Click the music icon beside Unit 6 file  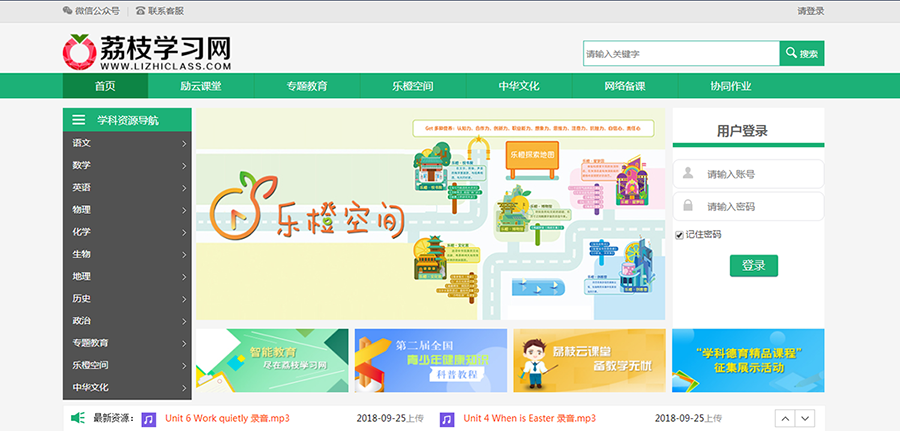149,418
